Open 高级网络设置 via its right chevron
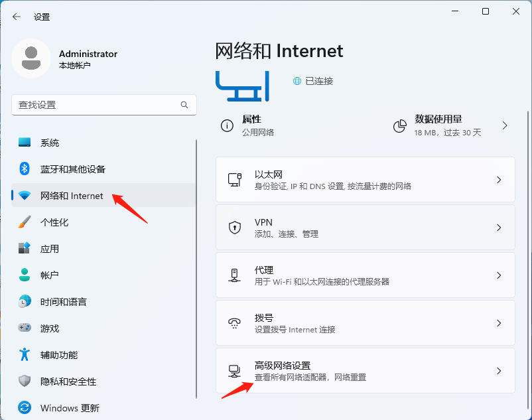 (x=499, y=371)
